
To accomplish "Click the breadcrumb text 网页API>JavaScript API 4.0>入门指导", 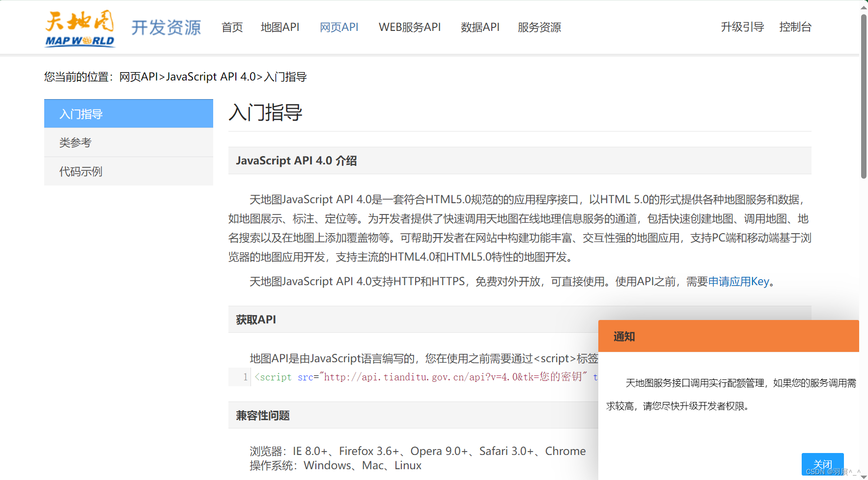I will tap(213, 77).
